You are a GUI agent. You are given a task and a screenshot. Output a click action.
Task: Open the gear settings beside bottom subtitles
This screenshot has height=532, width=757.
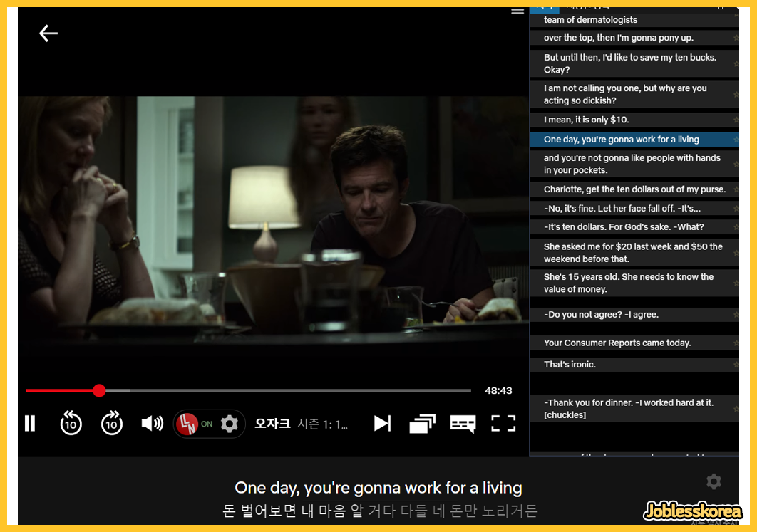click(714, 481)
